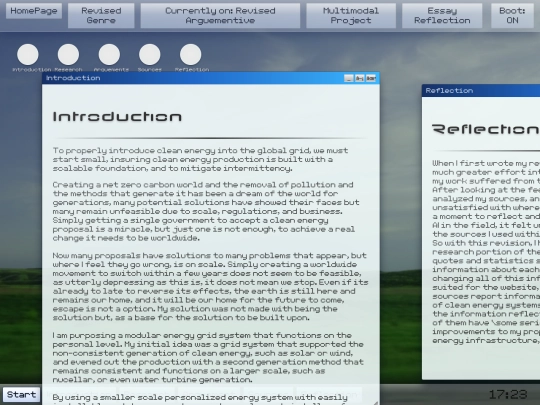This screenshot has width=540, height=405.
Task: Go to HomePage in top navigation
Action: coord(34,11)
